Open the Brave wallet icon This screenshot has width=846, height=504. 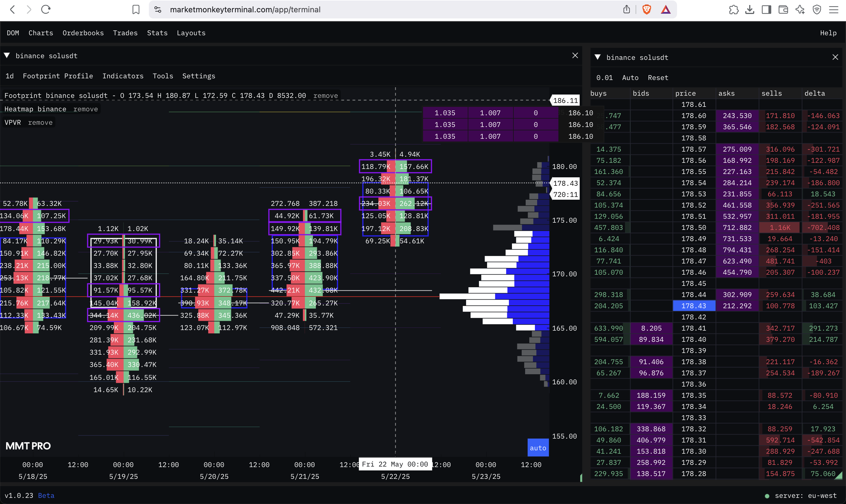coord(783,10)
